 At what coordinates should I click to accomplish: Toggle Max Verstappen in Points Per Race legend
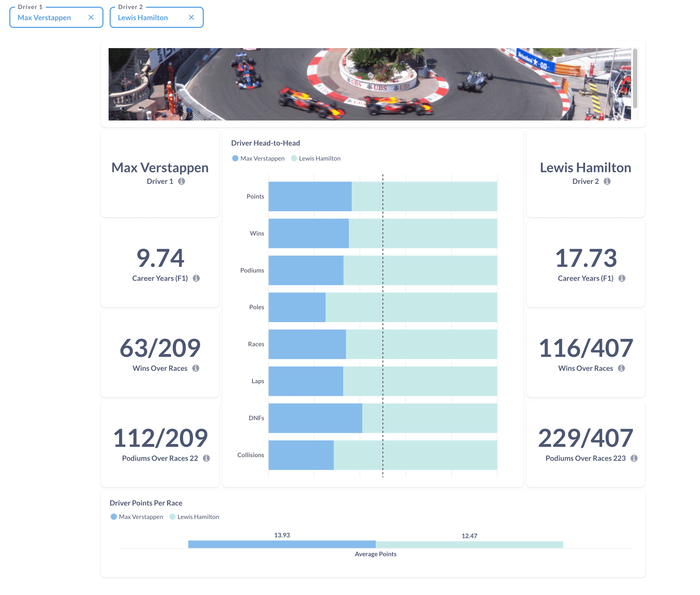click(x=137, y=517)
